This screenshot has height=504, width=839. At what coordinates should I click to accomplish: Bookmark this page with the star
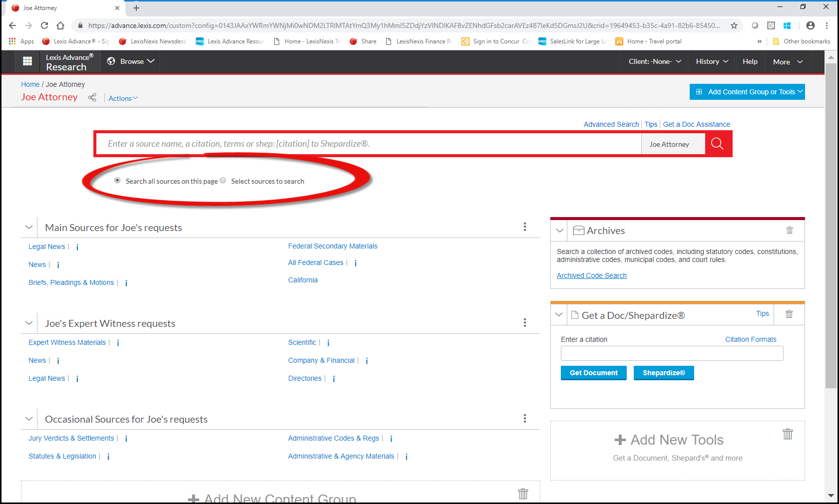coord(734,25)
